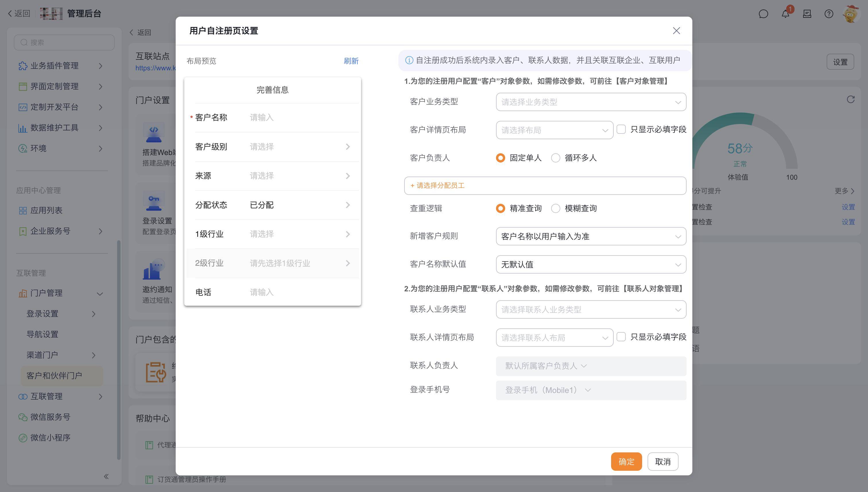Open the notifications bell icon
The width and height of the screenshot is (868, 492).
785,14
